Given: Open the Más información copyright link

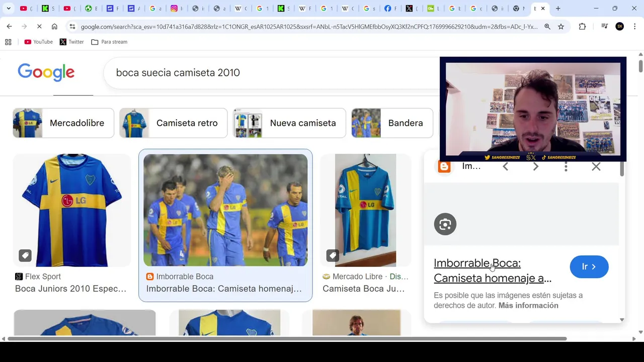Looking at the screenshot, I should coord(528,305).
